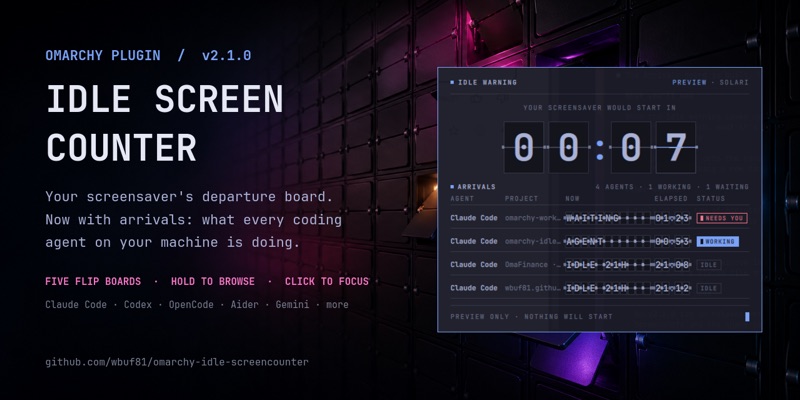Click the blinking cursor block in panel footer
This screenshot has height=400, width=800.
tap(747, 317)
